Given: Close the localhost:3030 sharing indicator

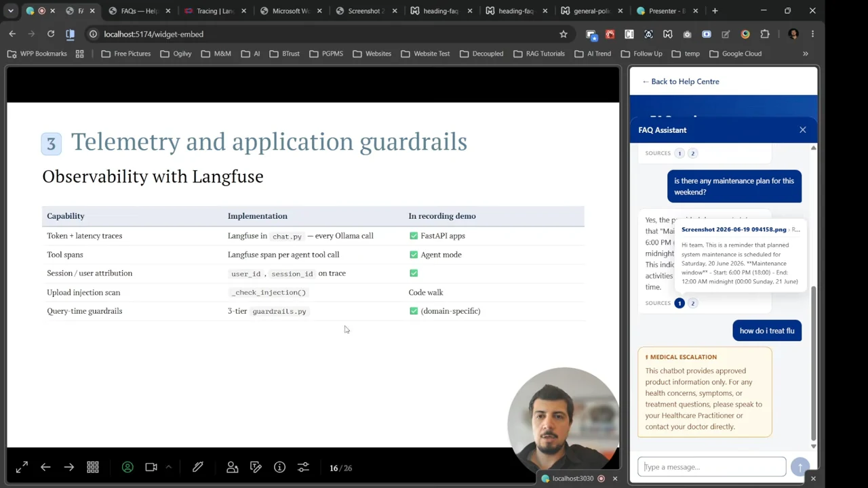Looking at the screenshot, I should pyautogui.click(x=615, y=479).
